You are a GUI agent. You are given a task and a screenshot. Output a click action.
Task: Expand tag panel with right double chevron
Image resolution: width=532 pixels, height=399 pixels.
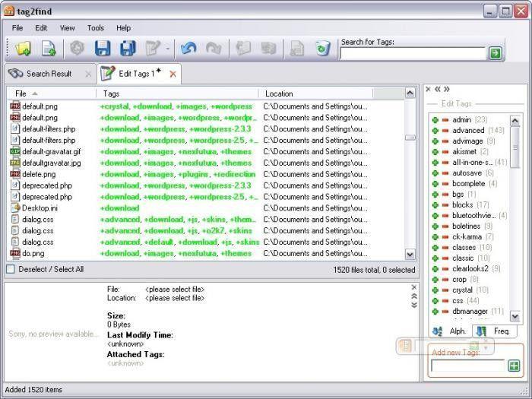point(447,89)
